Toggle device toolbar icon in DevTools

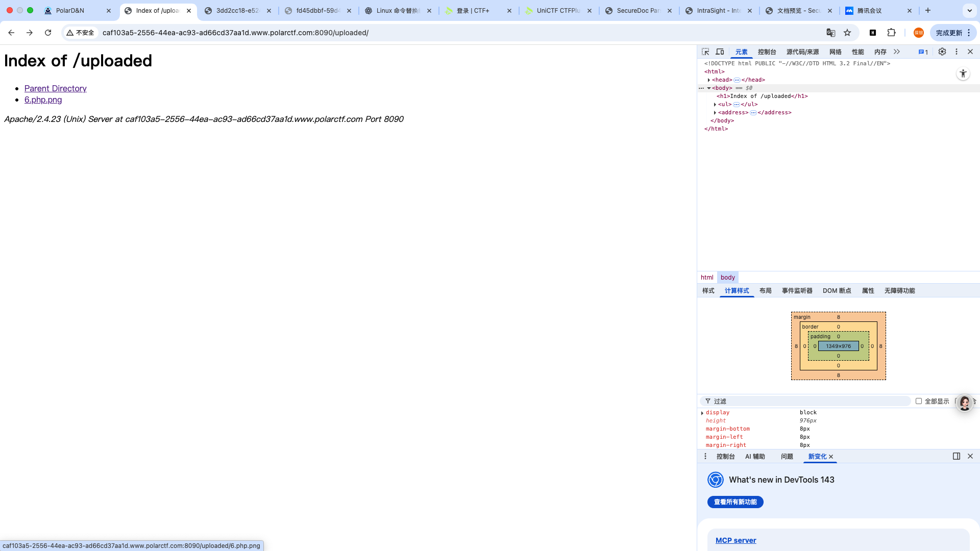coord(720,52)
